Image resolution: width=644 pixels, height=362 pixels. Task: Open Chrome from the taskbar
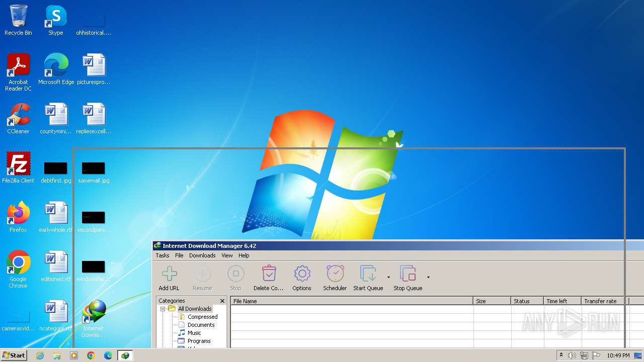click(91, 355)
